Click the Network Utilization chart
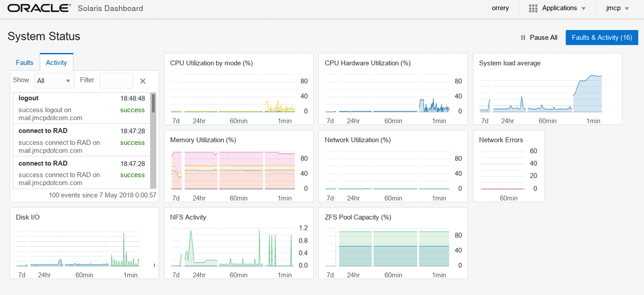Screen dimensions: 644x295 393,166
